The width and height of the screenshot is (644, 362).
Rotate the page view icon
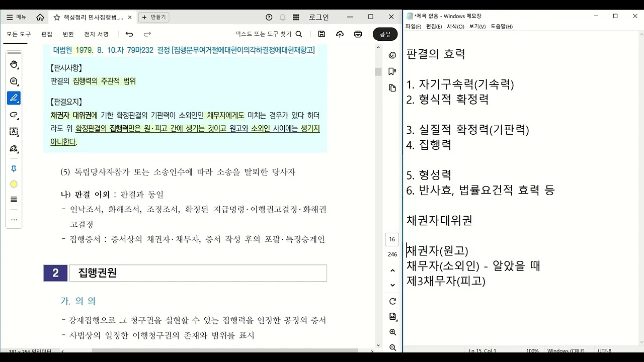click(392, 301)
